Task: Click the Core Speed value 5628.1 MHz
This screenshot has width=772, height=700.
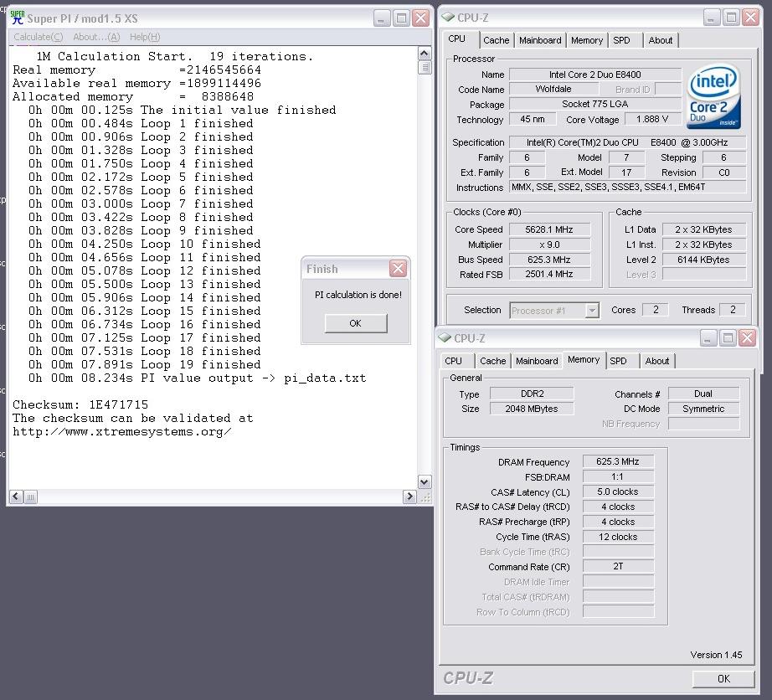Action: [549, 229]
